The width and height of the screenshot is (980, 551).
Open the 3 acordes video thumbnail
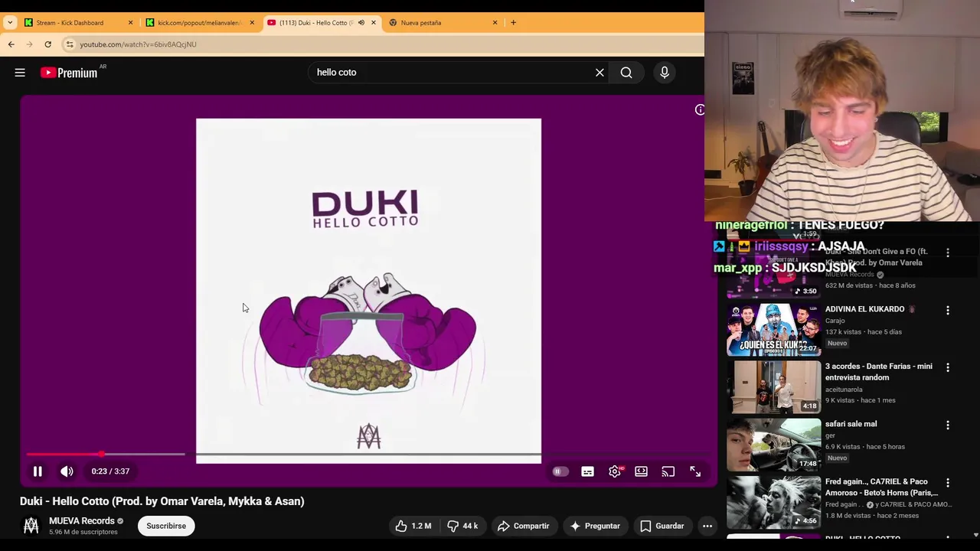click(773, 387)
